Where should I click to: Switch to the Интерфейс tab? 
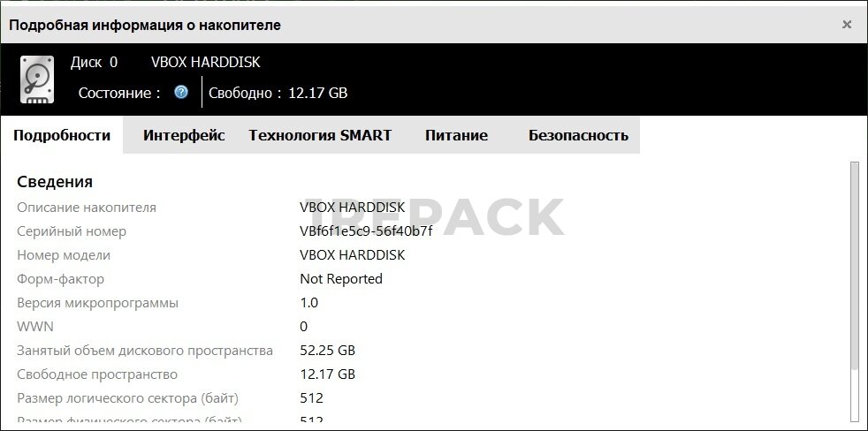[184, 135]
